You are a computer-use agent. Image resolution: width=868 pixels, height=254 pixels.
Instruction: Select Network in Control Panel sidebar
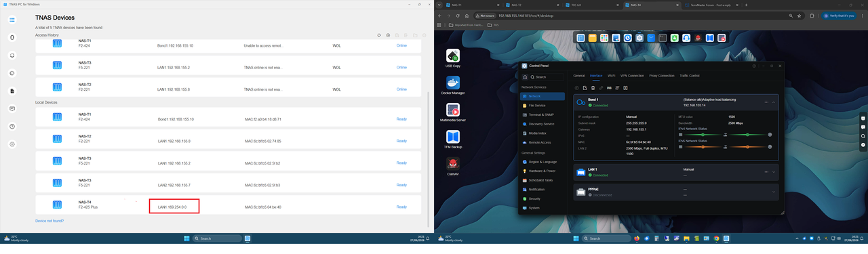tap(542, 96)
